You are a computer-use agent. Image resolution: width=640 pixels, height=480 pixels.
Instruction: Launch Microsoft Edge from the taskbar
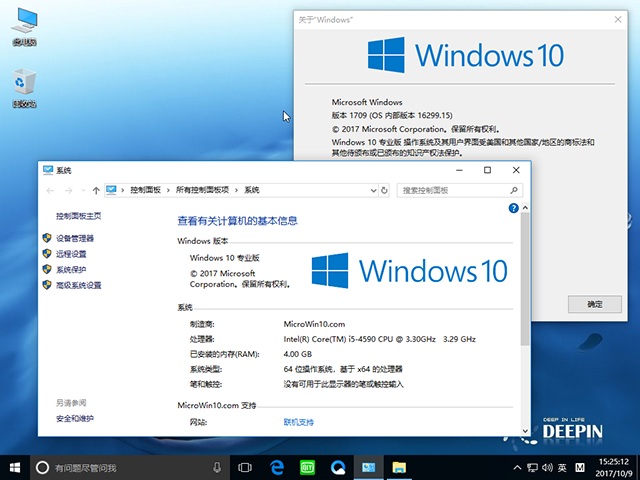tap(277, 468)
